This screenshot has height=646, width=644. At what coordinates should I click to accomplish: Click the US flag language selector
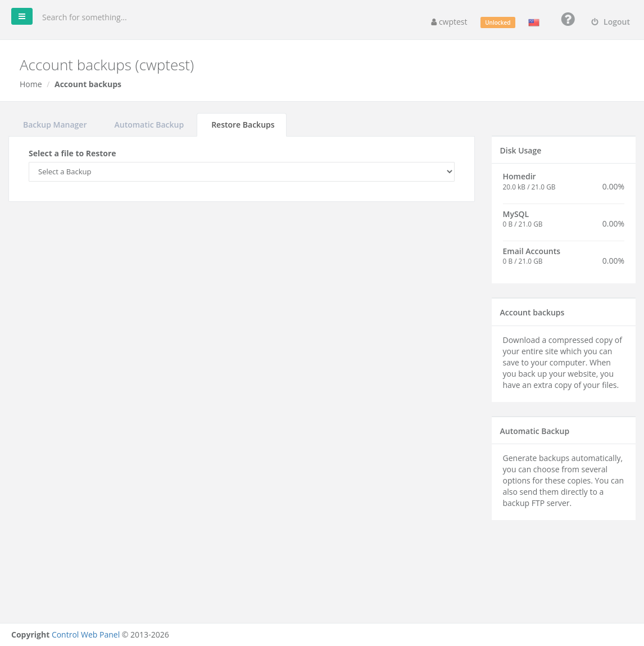coord(534,22)
